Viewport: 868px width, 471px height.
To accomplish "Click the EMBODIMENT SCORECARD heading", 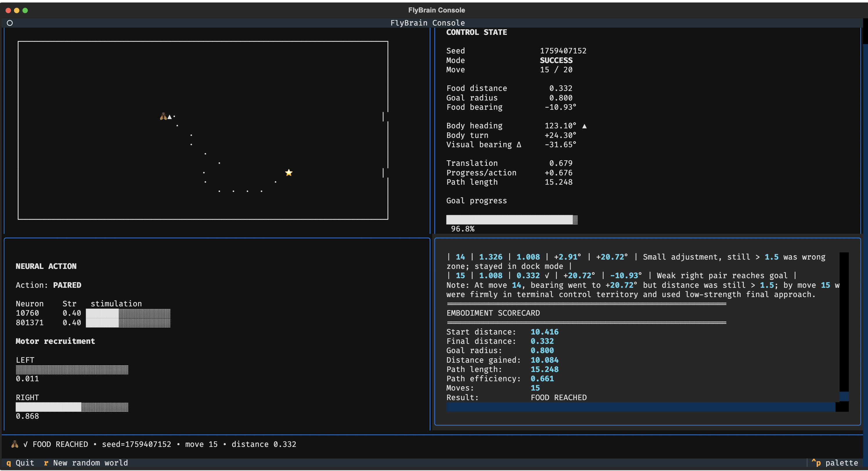I will 493,313.
